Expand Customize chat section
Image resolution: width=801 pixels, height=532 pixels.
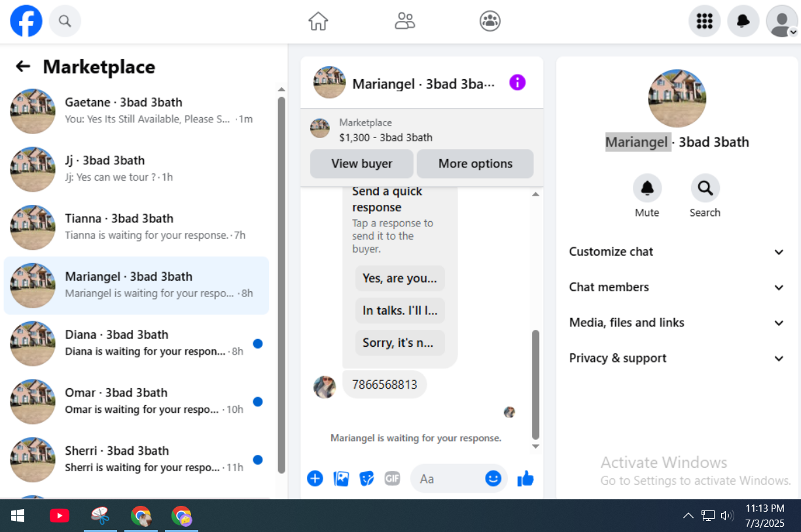[677, 252]
